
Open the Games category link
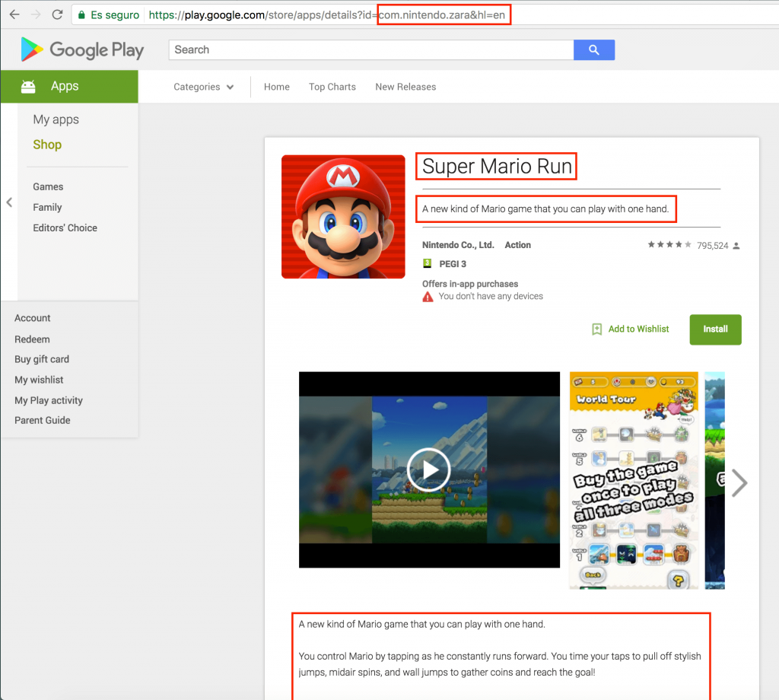click(x=48, y=187)
